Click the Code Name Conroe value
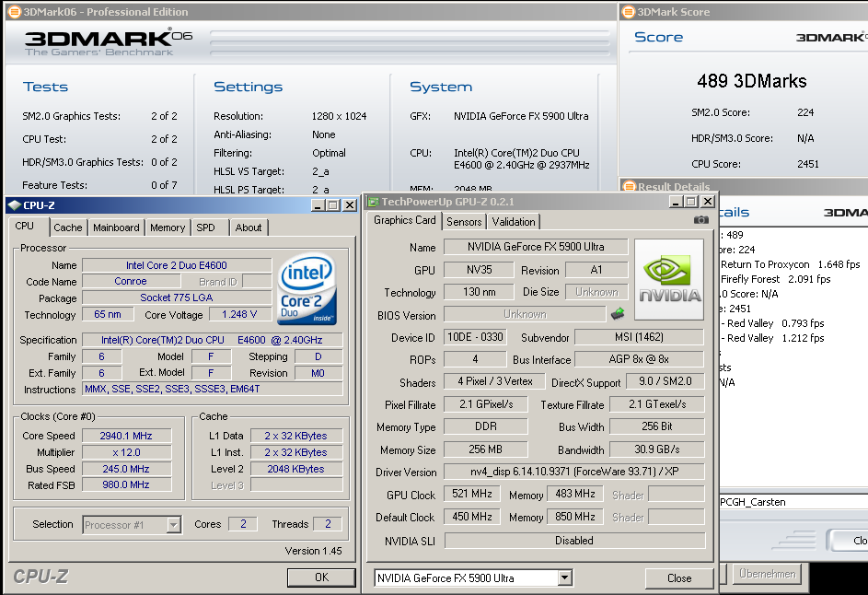This screenshot has height=595, width=868. (131, 282)
